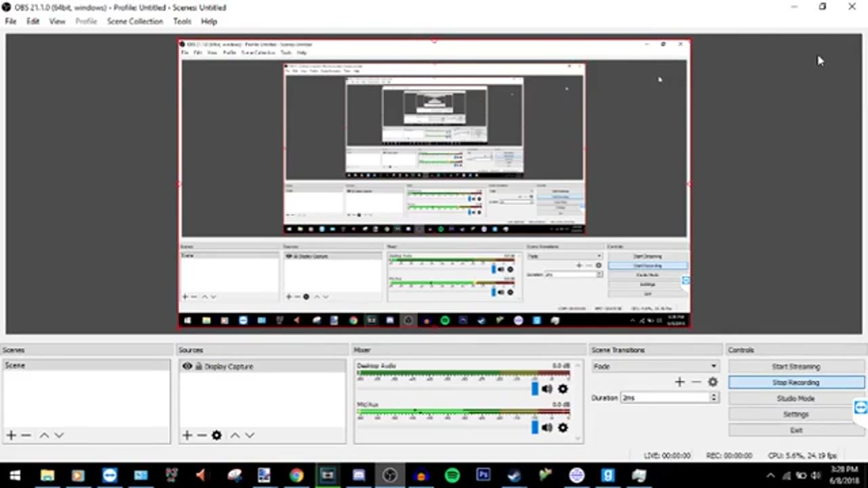Increase Duration using the stepper arrows
This screenshot has height=488, width=868.
tap(713, 395)
